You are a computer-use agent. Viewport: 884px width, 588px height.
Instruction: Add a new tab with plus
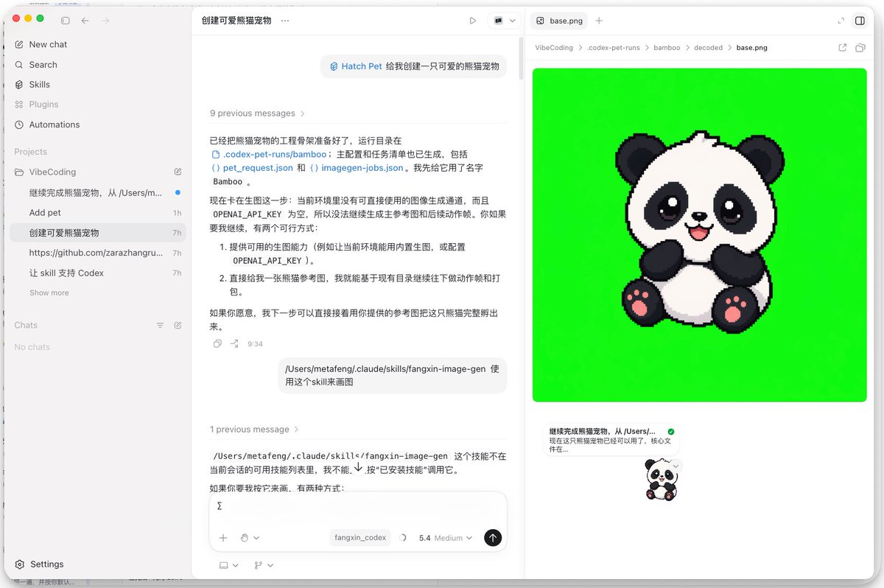click(599, 21)
